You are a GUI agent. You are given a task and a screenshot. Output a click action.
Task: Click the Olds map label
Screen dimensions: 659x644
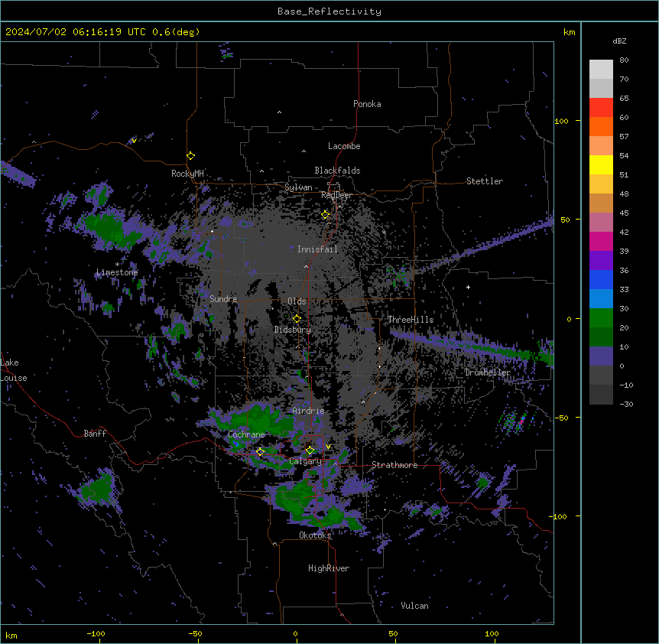(x=297, y=301)
